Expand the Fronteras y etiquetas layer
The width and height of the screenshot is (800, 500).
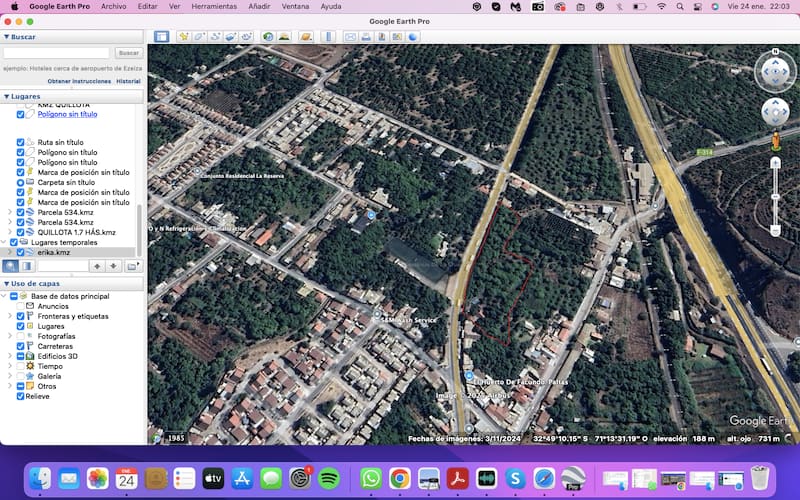click(10, 316)
